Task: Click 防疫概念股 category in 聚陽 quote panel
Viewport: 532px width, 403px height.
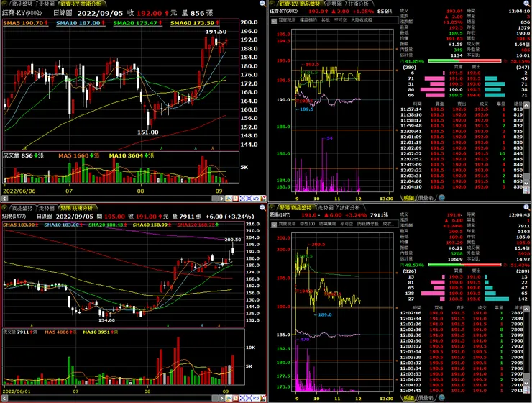Action: (368, 224)
